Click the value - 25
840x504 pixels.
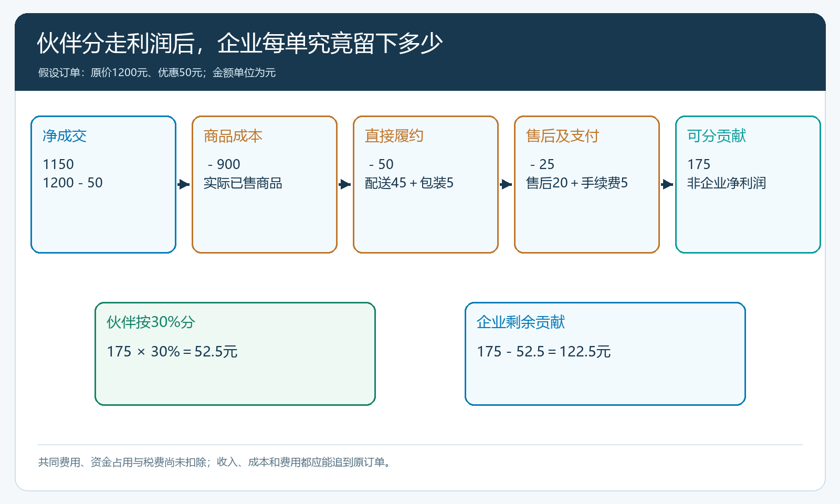coord(542,164)
